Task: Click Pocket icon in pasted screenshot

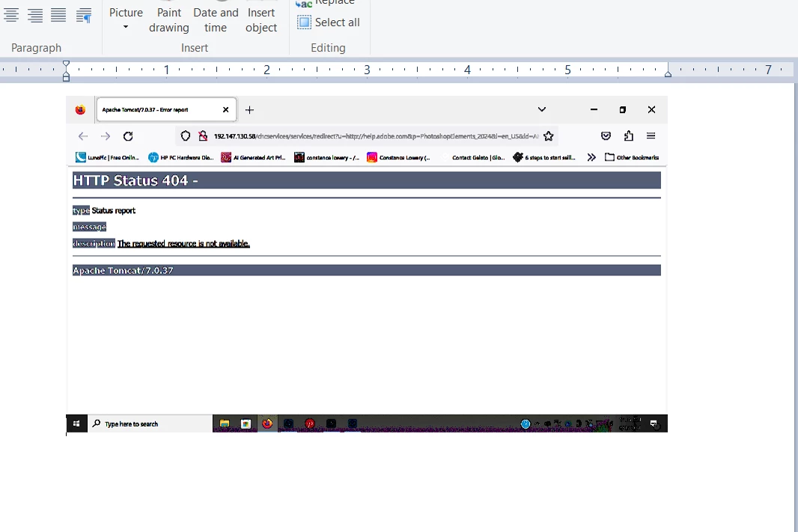Action: point(606,135)
